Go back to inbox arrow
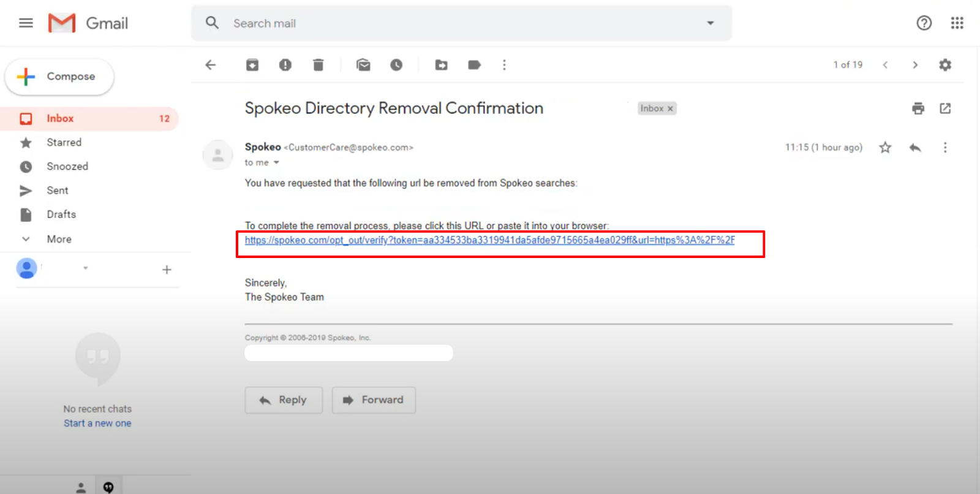Image resolution: width=980 pixels, height=494 pixels. point(211,65)
